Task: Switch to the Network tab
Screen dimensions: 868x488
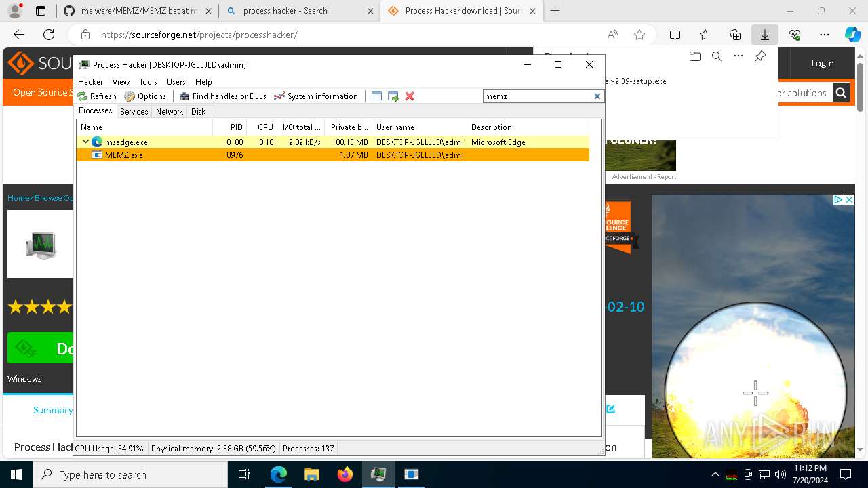Action: [170, 111]
